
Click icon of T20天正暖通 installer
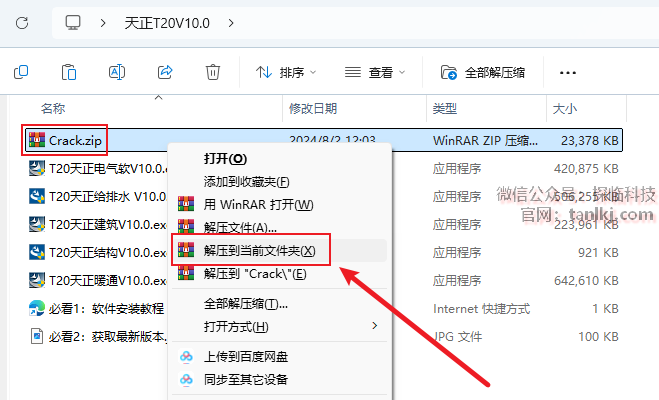click(37, 280)
